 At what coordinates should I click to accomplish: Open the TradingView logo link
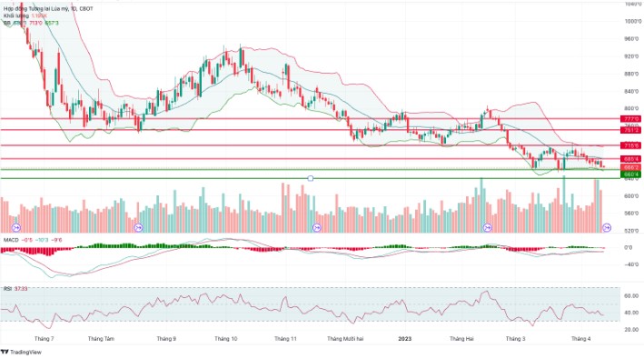pos(21,352)
